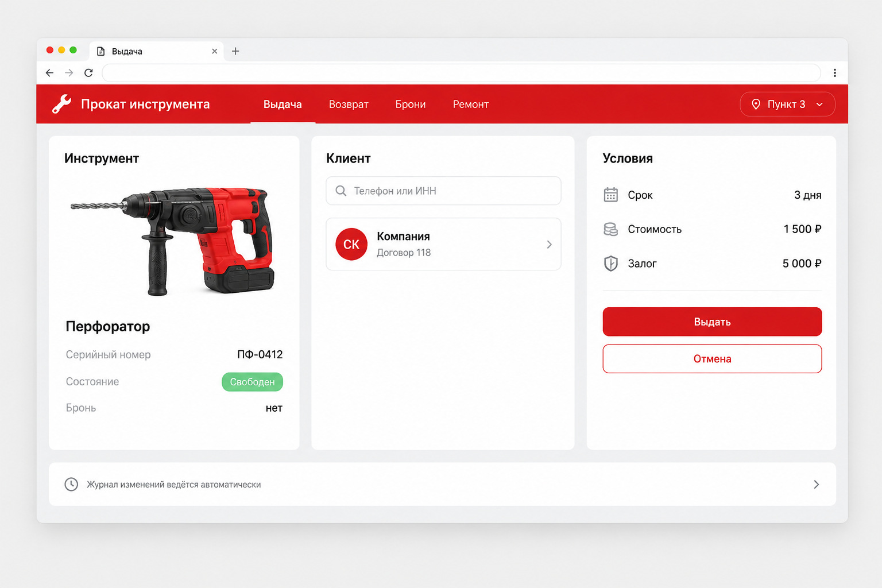Switch to the Возврат tab

tap(349, 104)
